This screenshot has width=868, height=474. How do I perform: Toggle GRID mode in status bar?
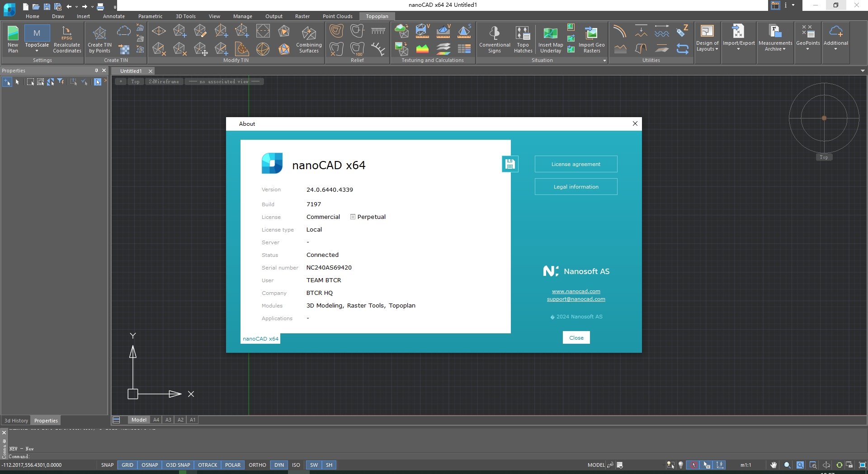127,465
